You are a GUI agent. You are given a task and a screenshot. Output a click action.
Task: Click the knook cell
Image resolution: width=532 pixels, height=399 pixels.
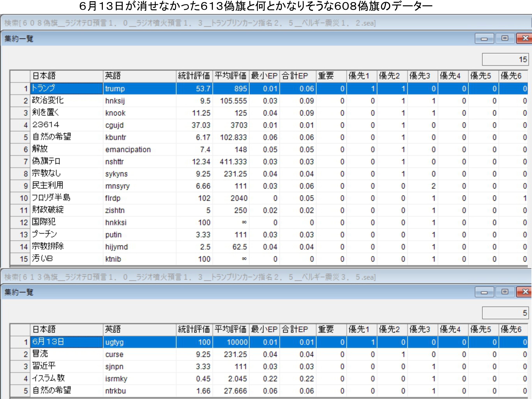[x=139, y=113]
